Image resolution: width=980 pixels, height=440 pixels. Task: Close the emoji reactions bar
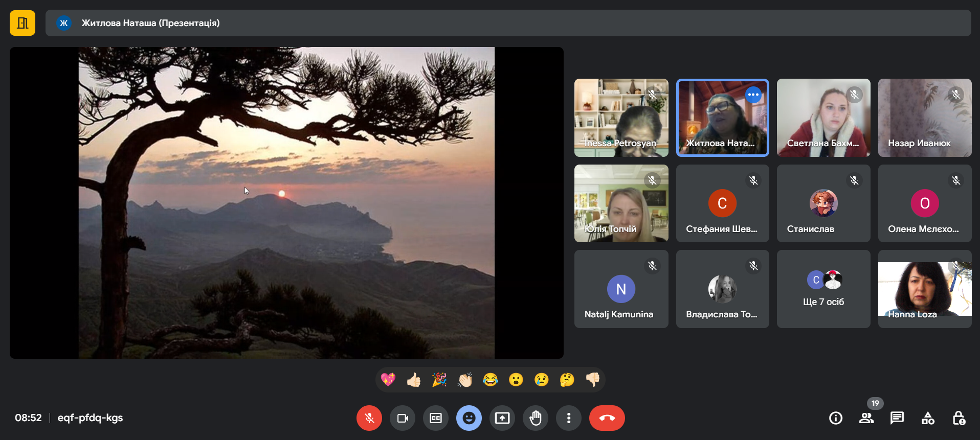coord(469,418)
